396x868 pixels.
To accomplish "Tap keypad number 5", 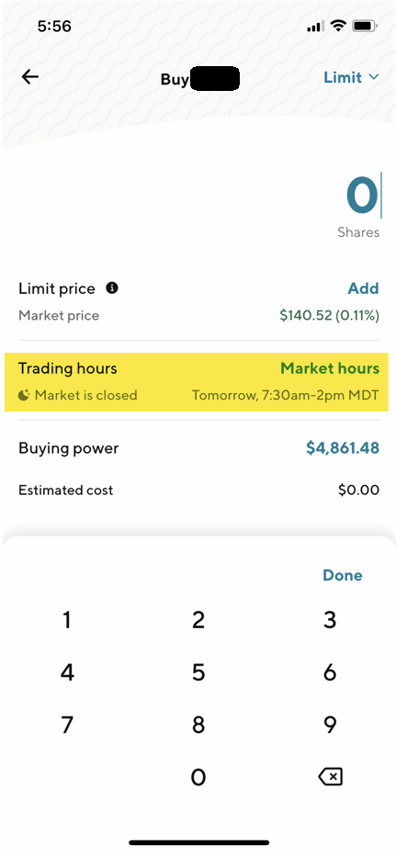I will (198, 672).
